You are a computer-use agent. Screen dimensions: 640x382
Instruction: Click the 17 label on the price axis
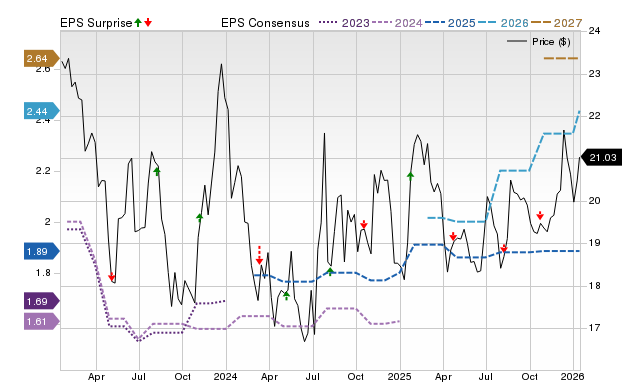coord(595,328)
